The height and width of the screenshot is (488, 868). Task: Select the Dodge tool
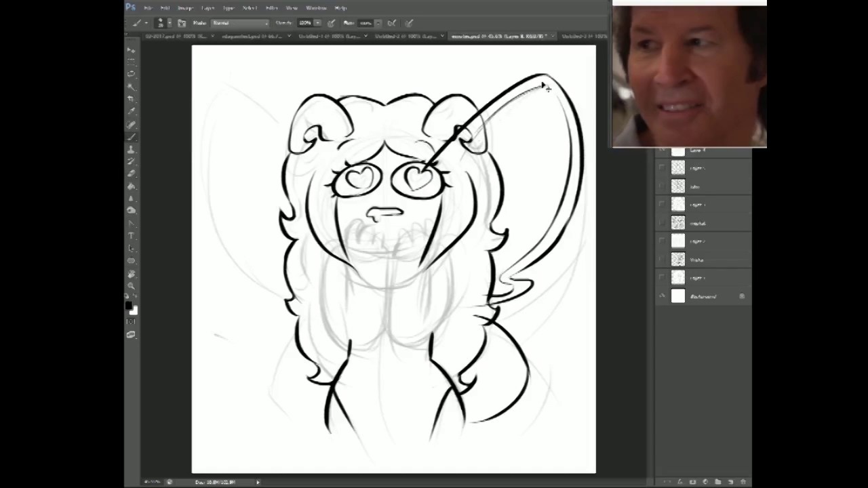(131, 210)
